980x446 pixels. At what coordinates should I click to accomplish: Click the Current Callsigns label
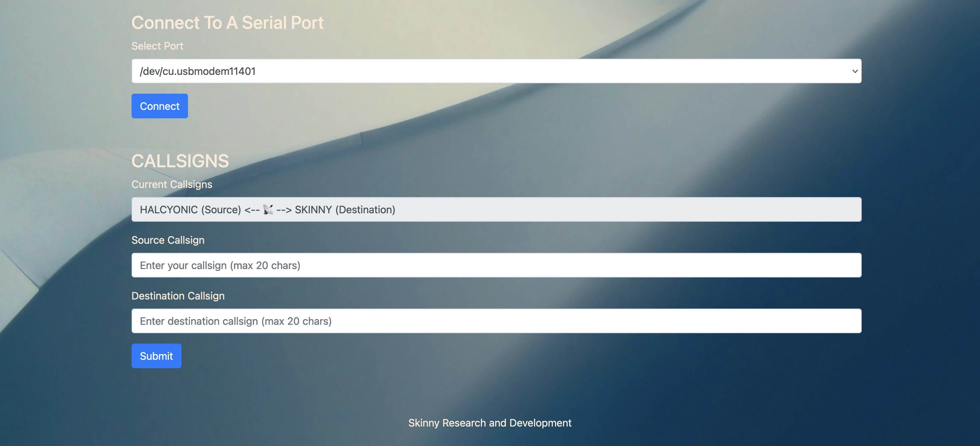(x=171, y=184)
